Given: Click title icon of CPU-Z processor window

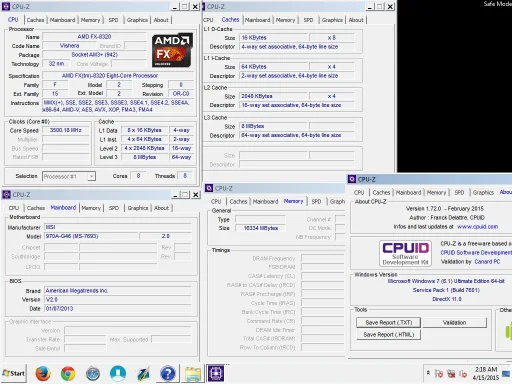Looking at the screenshot, I should [6, 6].
